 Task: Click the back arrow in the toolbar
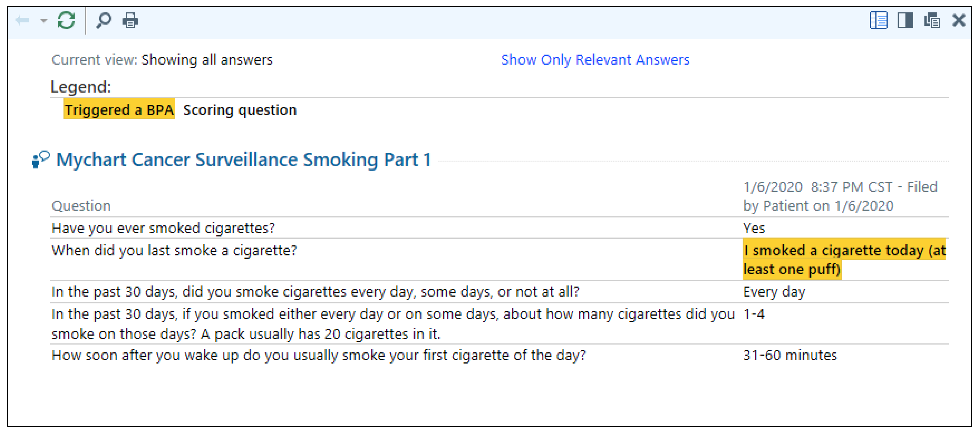click(22, 20)
